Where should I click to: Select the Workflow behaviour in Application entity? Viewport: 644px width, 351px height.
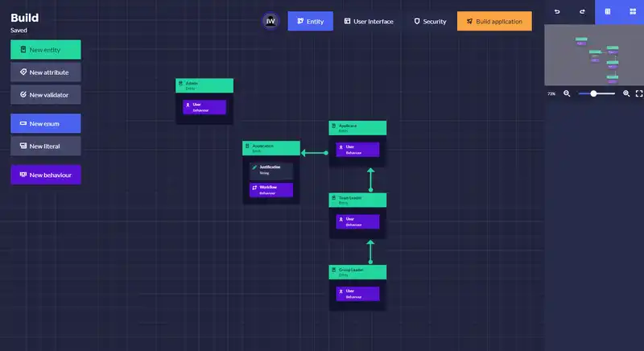(271, 190)
